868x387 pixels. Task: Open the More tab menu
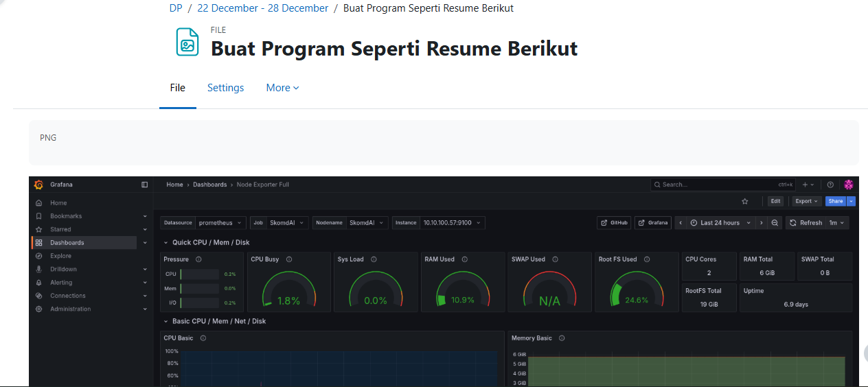(x=283, y=88)
